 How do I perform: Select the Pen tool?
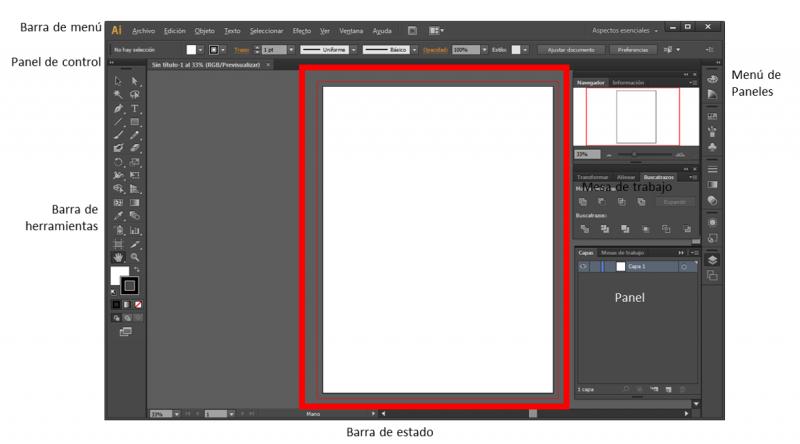click(x=118, y=108)
